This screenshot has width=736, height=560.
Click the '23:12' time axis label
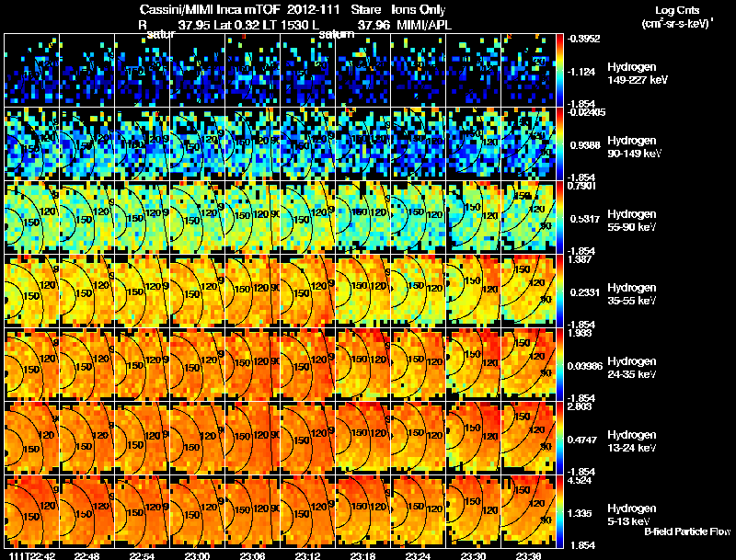coord(307,555)
